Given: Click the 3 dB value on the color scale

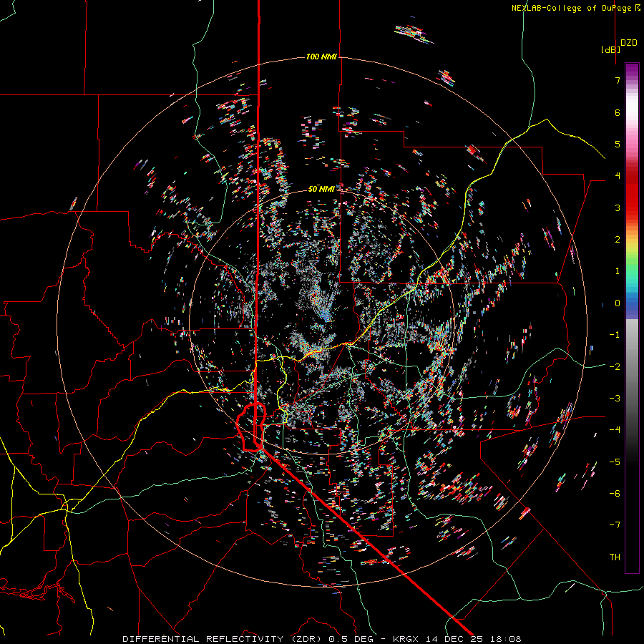Looking at the screenshot, I should click(618, 208).
